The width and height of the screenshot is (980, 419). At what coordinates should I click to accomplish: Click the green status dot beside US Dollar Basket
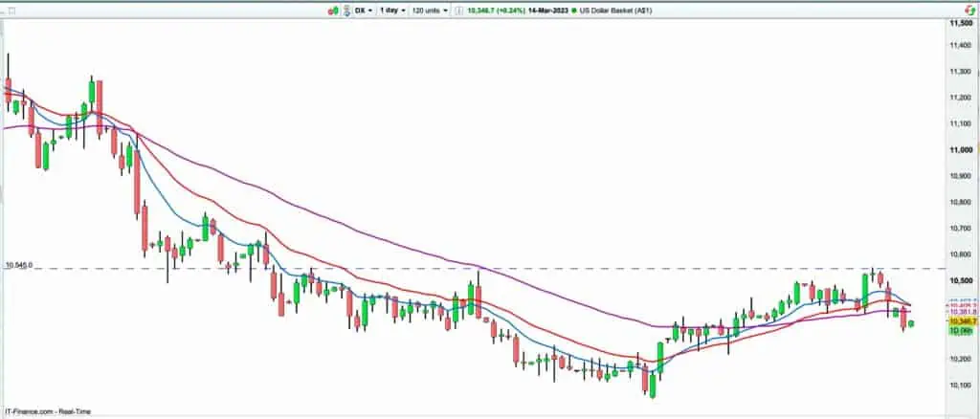click(x=575, y=11)
